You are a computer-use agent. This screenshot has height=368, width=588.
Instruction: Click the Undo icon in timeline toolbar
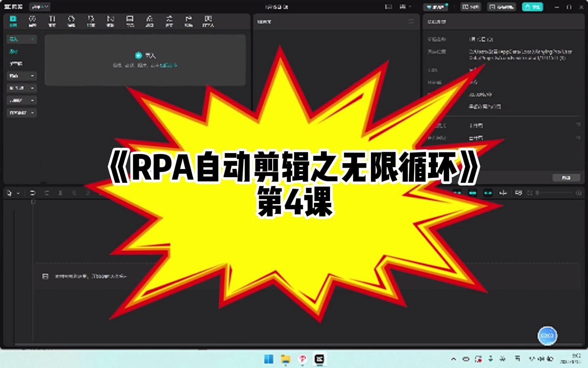[33, 193]
